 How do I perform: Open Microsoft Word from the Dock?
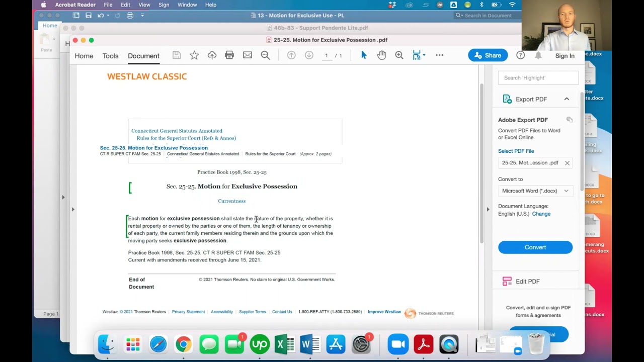[x=310, y=344]
